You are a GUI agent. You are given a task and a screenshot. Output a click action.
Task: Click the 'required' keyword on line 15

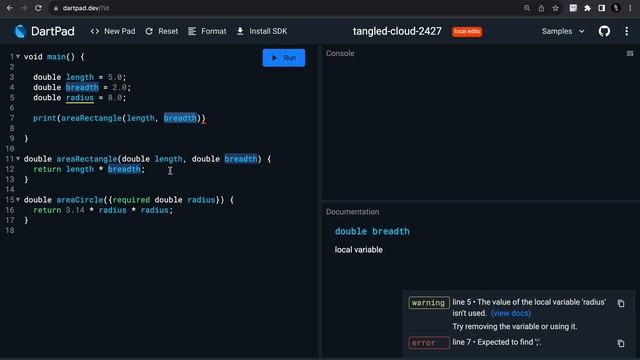pos(131,200)
